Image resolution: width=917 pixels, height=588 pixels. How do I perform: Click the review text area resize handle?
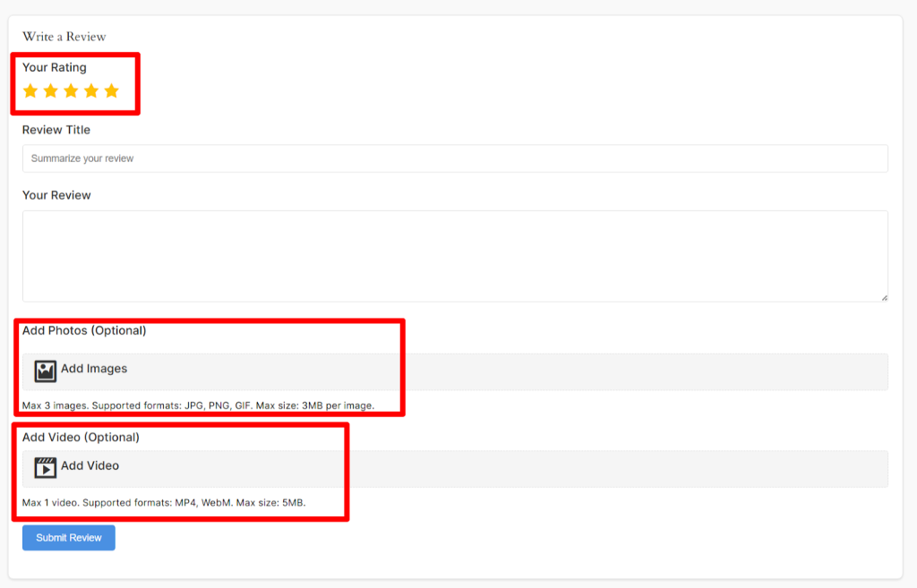pos(884,297)
